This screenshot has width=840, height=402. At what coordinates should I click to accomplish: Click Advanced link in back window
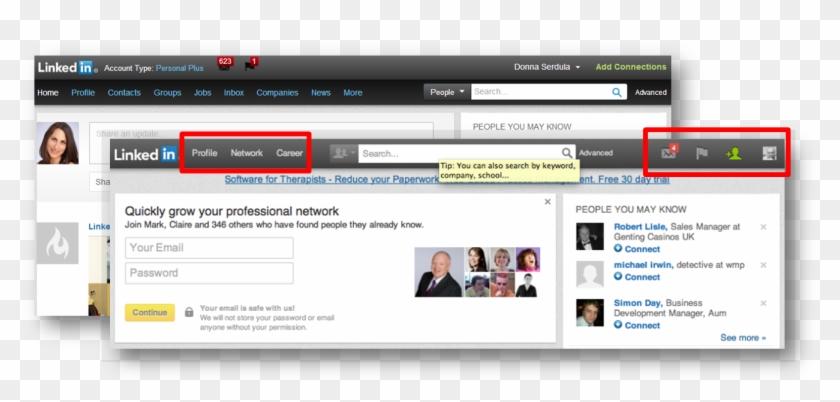[x=651, y=92]
